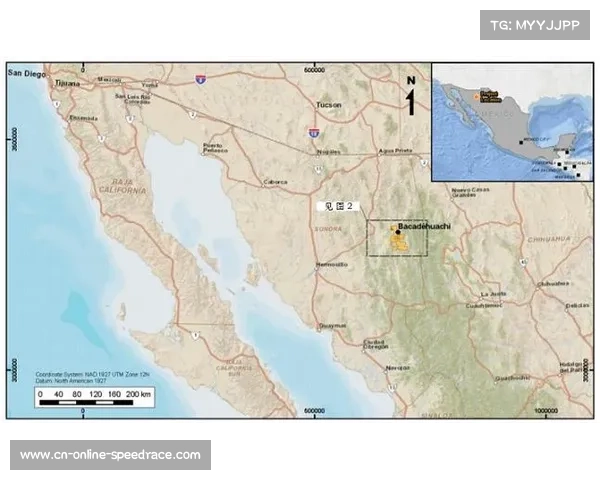Select the 'Bacadehuachi' place name
The height and width of the screenshot is (480, 600).
point(424,226)
